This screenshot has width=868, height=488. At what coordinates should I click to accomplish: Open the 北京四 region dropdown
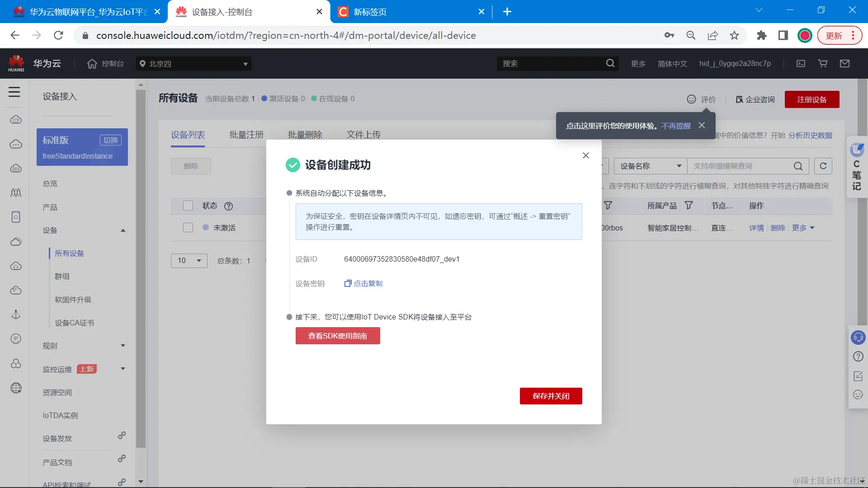(x=194, y=64)
